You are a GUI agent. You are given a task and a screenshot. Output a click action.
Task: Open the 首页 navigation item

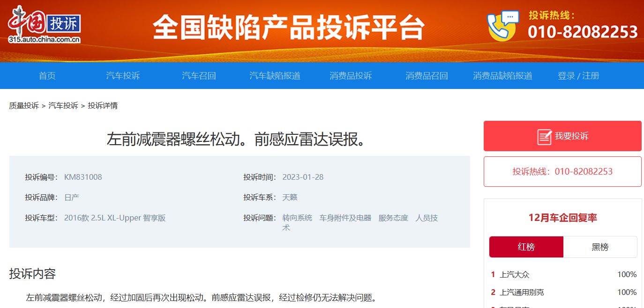(47, 76)
